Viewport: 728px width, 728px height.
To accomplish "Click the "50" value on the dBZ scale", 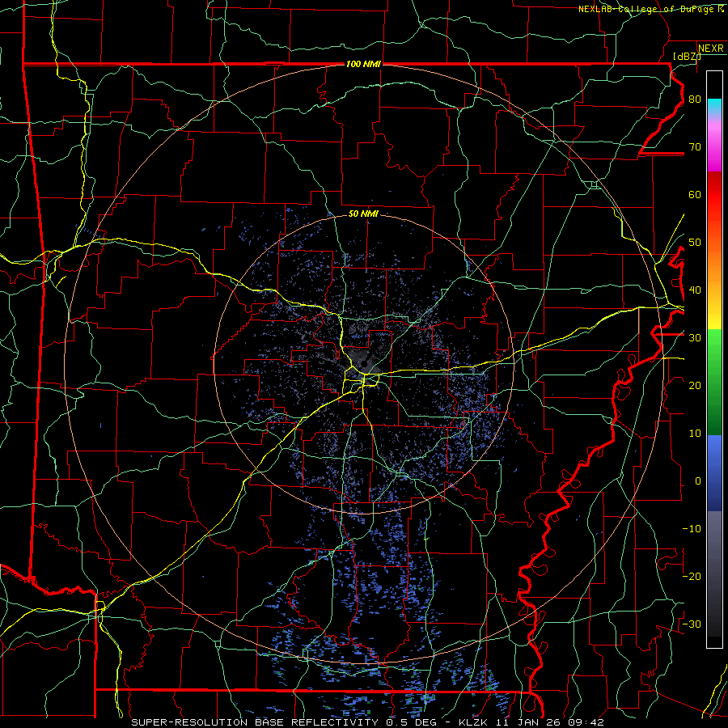I will [x=695, y=243].
